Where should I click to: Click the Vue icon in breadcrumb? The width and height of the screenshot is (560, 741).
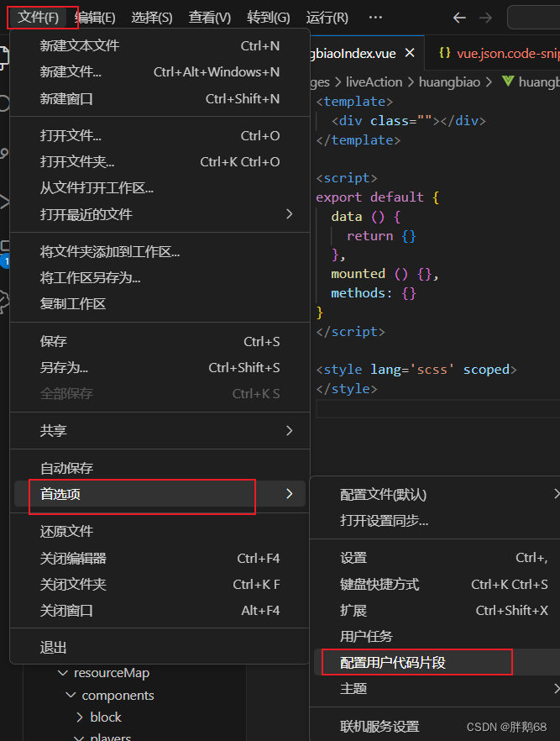[x=508, y=81]
